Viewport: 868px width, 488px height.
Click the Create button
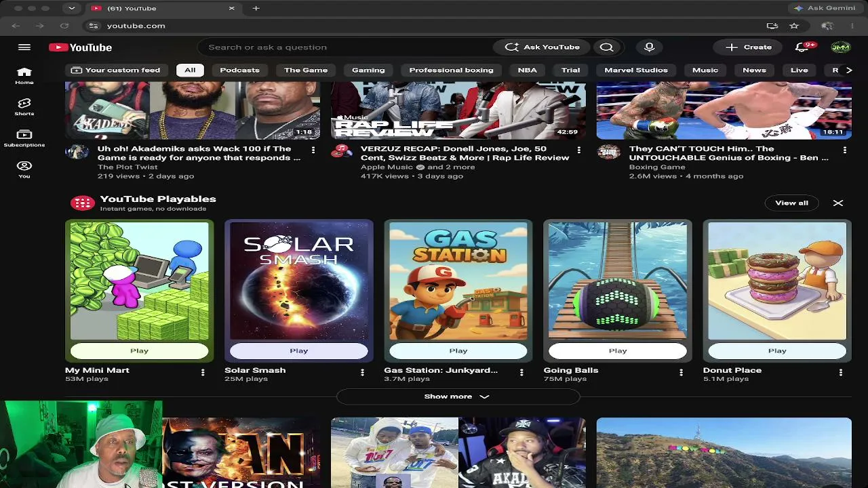749,47
